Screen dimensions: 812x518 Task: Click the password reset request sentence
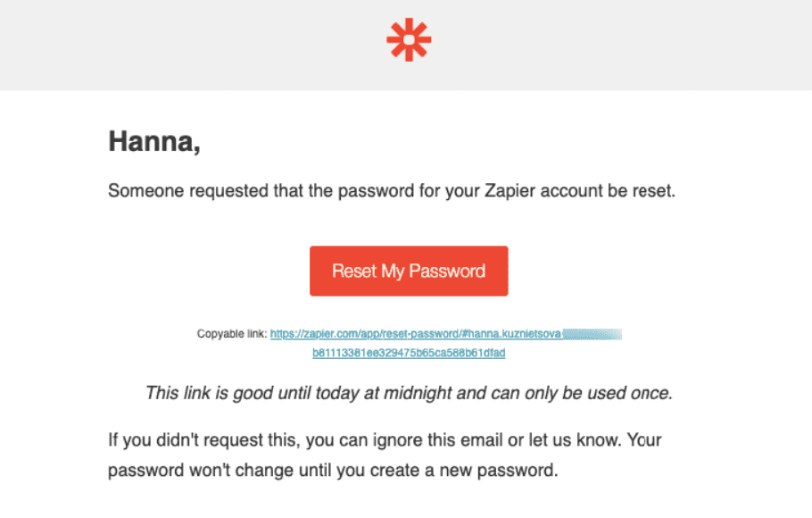[391, 190]
